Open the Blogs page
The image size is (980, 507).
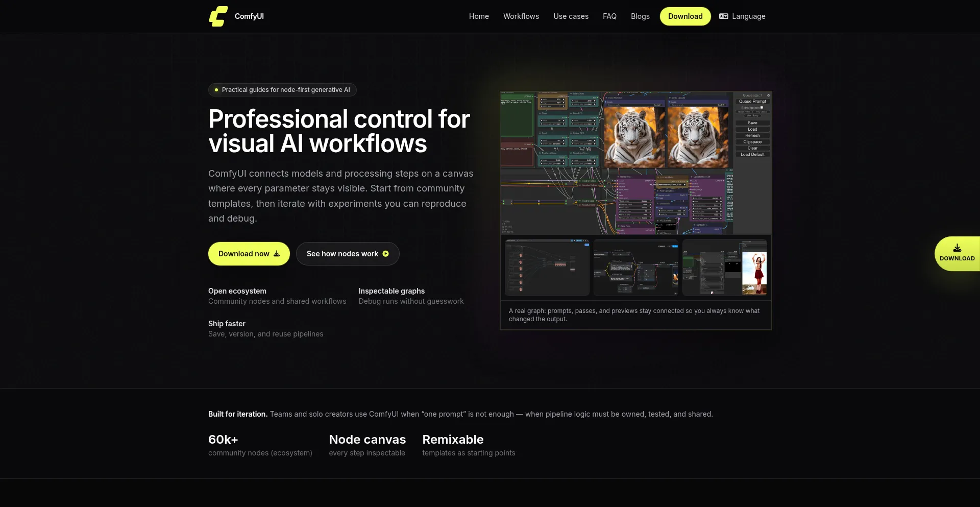[x=640, y=16]
